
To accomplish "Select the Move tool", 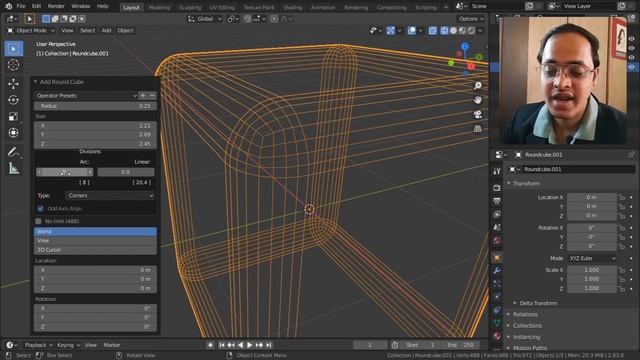I will pyautogui.click(x=13, y=84).
